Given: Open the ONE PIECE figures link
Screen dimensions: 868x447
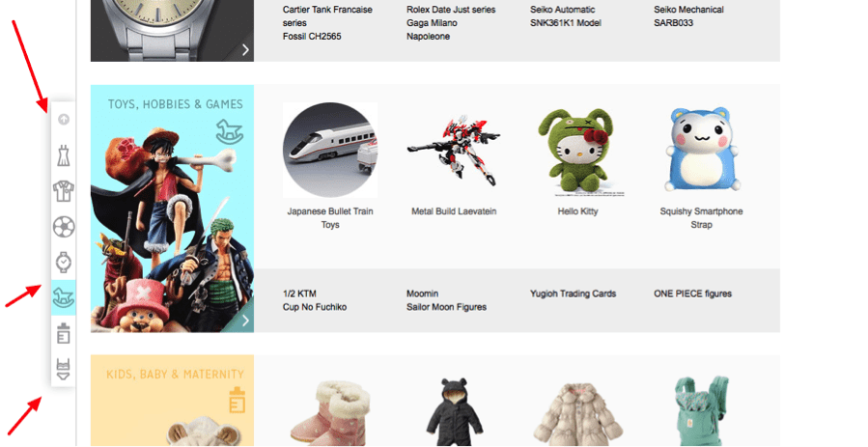Looking at the screenshot, I should point(692,293).
